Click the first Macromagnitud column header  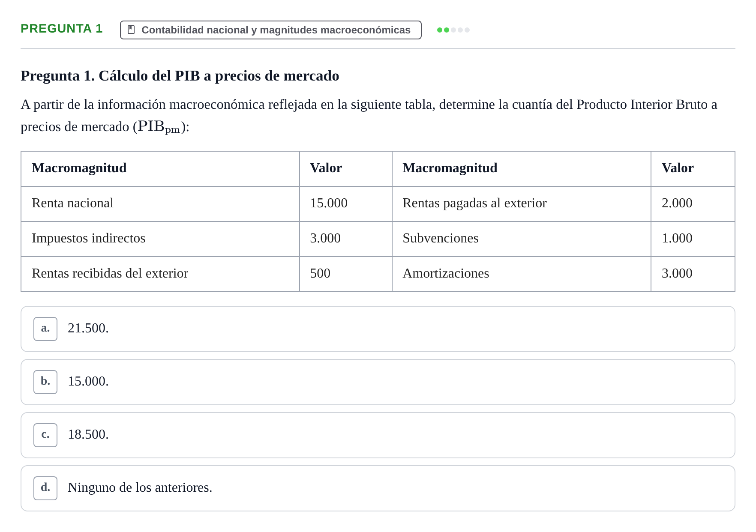[160, 168]
